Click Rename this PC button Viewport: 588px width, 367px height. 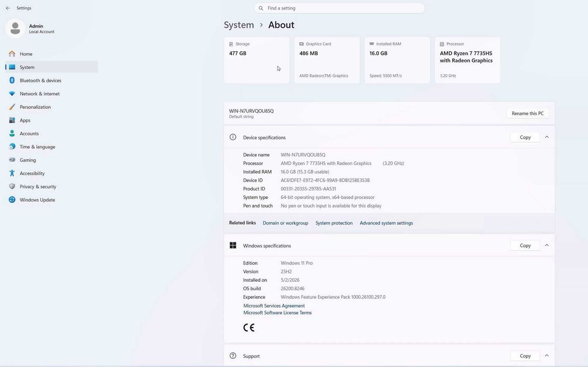tap(527, 114)
